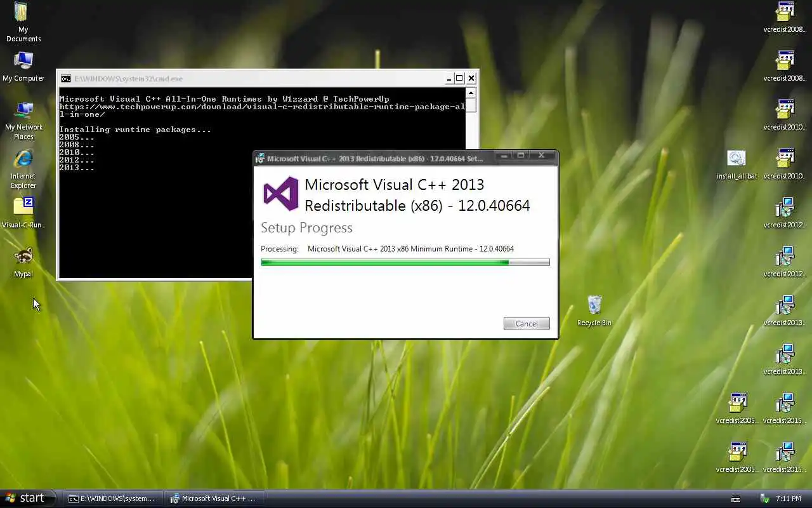Maximize the cmd.exe window

(x=460, y=79)
